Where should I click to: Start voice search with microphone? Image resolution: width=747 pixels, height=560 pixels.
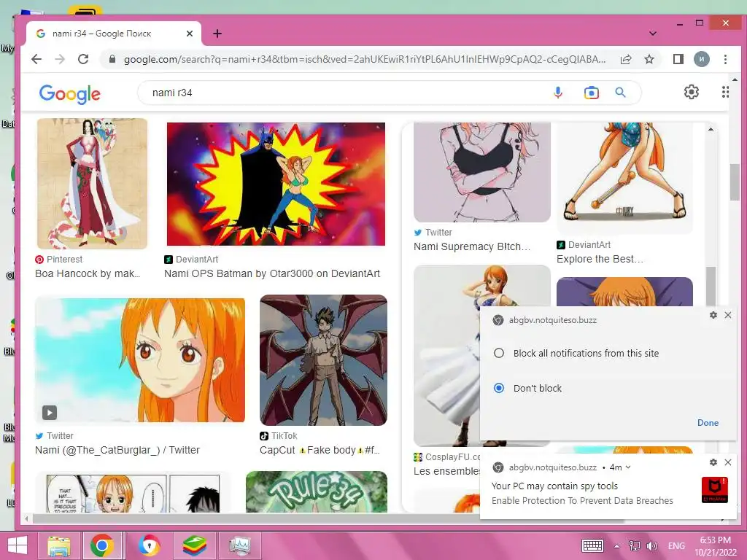[x=558, y=93]
